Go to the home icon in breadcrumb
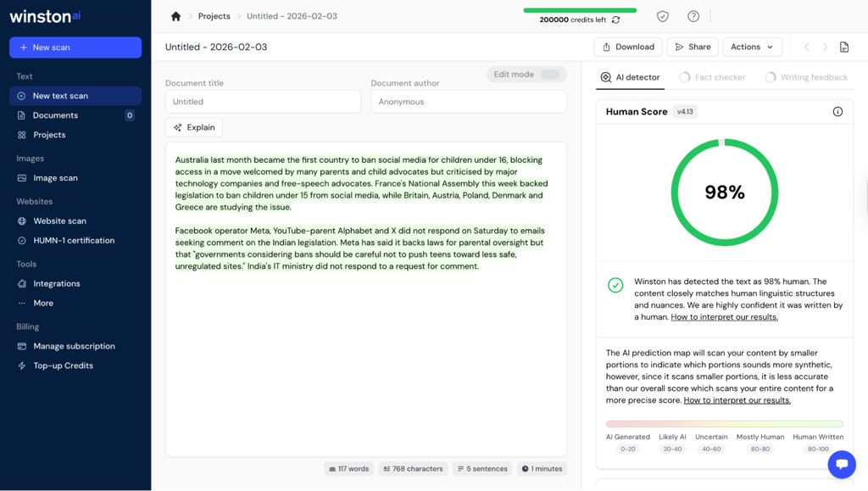 [x=176, y=16]
